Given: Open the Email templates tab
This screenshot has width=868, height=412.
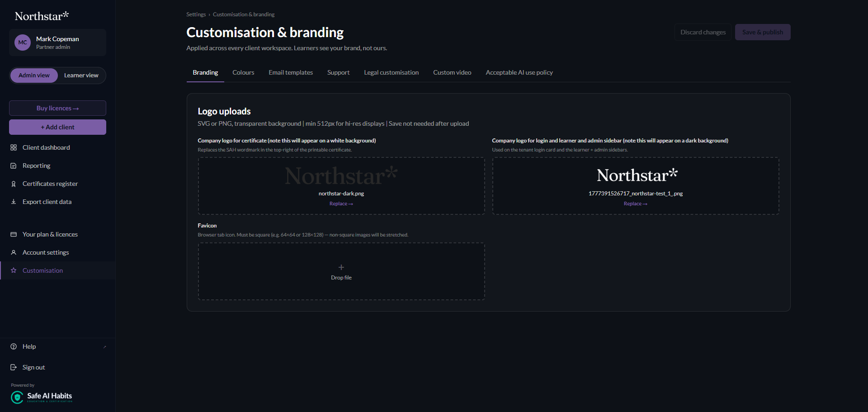Looking at the screenshot, I should 291,72.
